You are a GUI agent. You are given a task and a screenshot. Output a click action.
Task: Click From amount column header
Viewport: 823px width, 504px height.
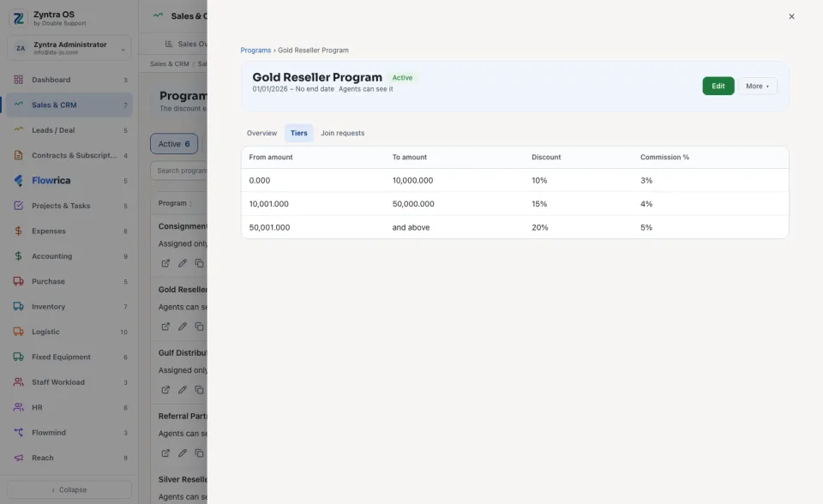pyautogui.click(x=271, y=157)
